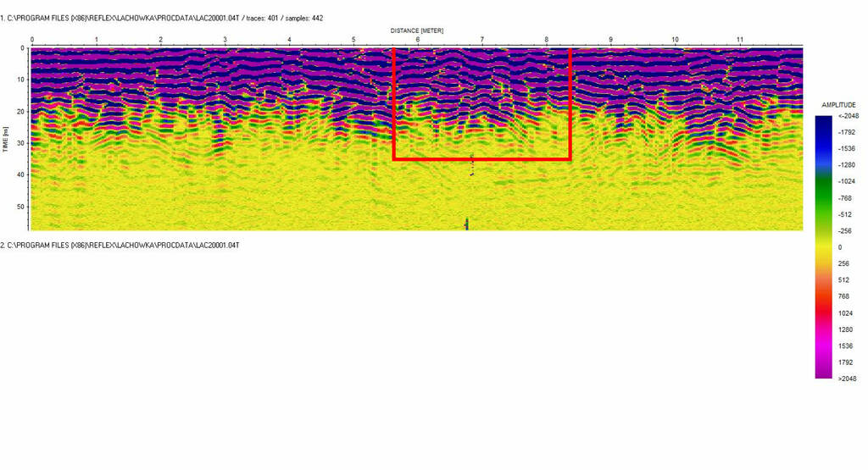Click the purple band of the amplitude color bar
Image resolution: width=868 pixels, height=470 pixels.
coord(823,360)
